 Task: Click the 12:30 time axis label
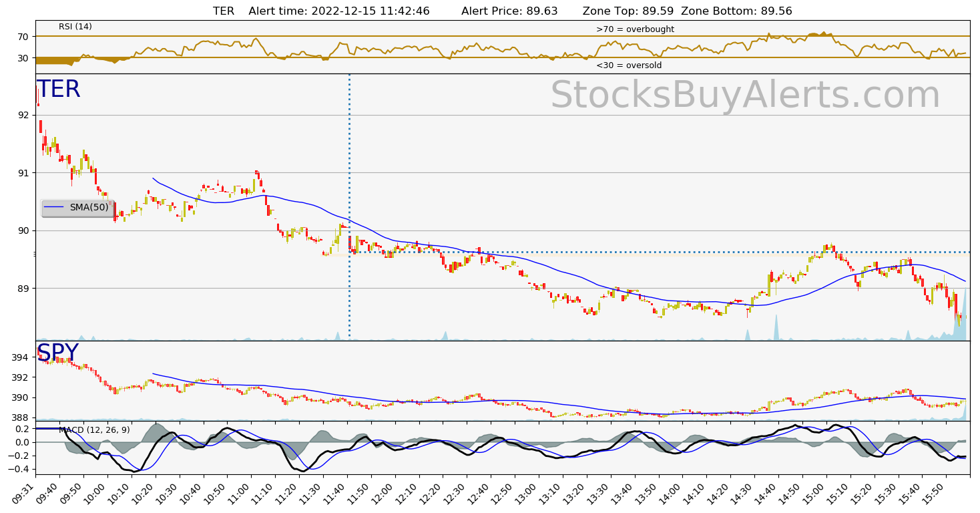click(455, 493)
